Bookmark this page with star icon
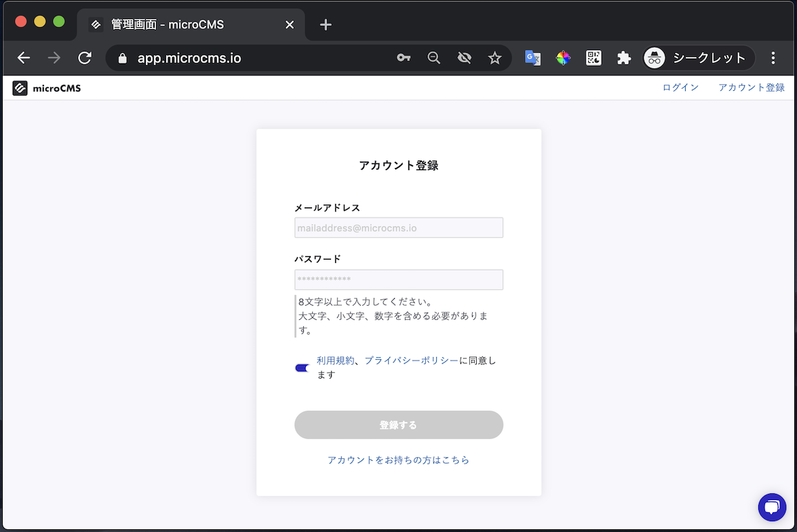The width and height of the screenshot is (797, 532). click(494, 58)
